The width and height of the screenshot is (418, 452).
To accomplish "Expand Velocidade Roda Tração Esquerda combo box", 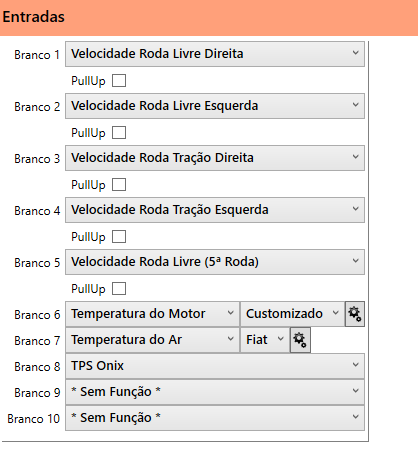I will point(215,210).
